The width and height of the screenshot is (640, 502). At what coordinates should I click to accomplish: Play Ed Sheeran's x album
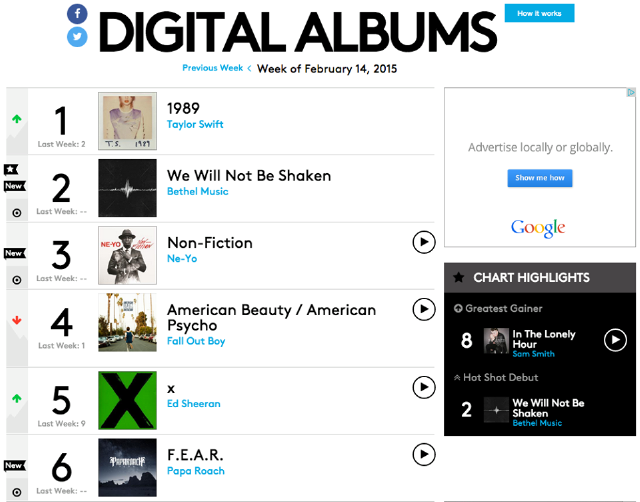point(423,386)
